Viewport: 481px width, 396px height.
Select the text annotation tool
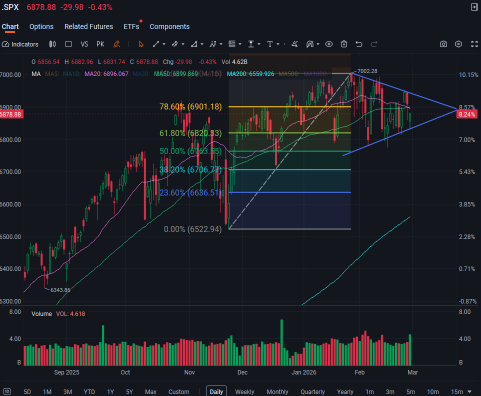(270, 44)
